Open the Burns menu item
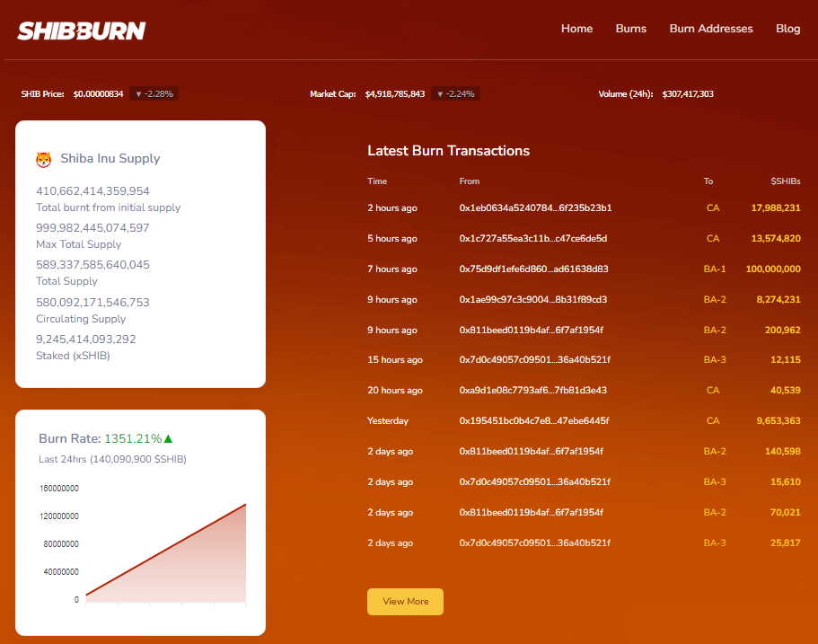 click(630, 29)
